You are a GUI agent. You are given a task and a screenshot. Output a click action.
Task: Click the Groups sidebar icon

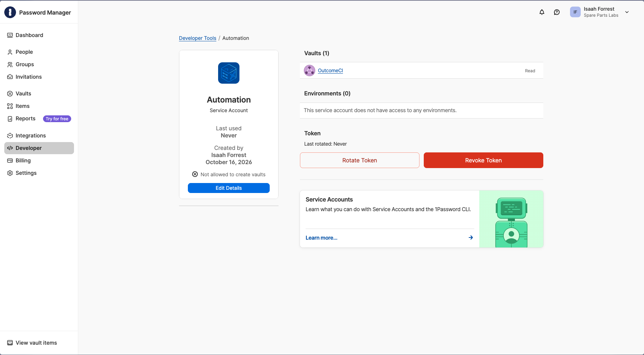[x=10, y=64]
